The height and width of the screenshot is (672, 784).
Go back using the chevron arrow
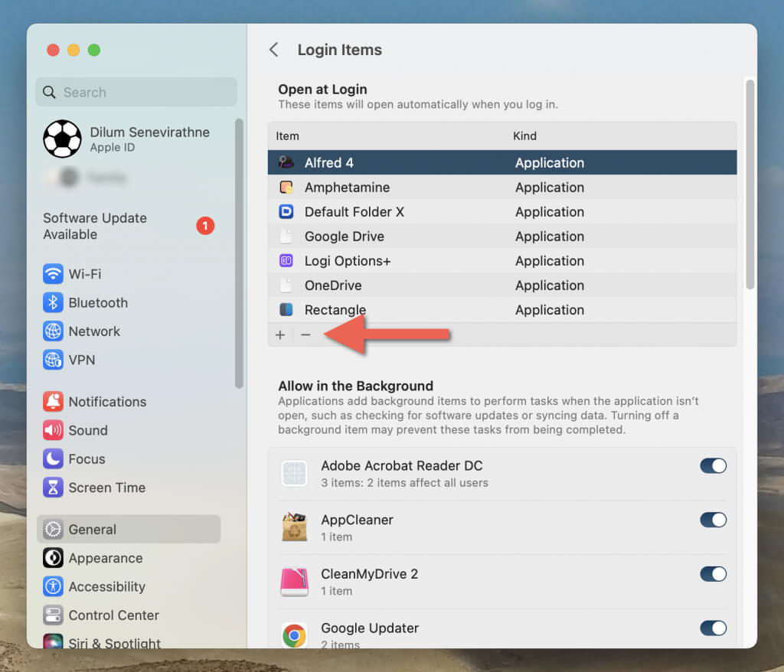[x=273, y=50]
